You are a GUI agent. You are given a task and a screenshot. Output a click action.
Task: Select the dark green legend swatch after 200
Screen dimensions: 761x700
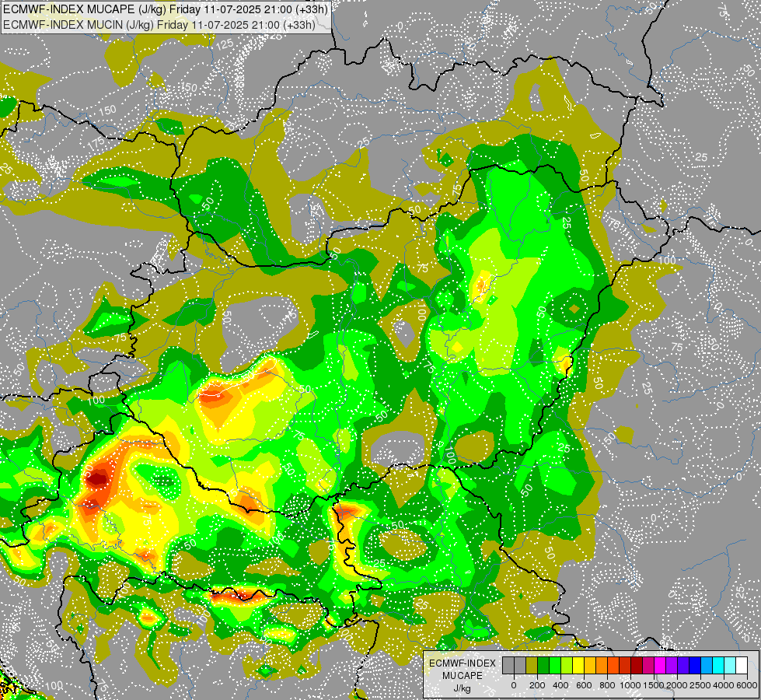543,665
